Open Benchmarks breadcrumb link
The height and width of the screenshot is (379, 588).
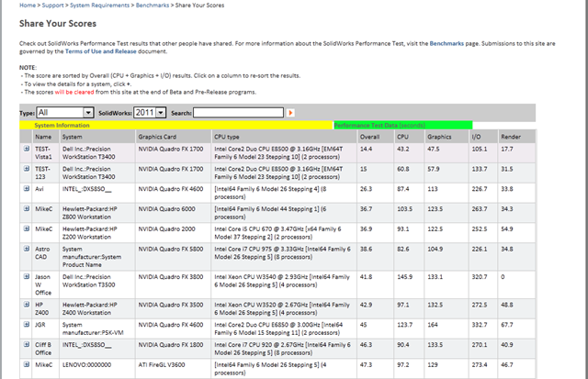pyautogui.click(x=153, y=6)
